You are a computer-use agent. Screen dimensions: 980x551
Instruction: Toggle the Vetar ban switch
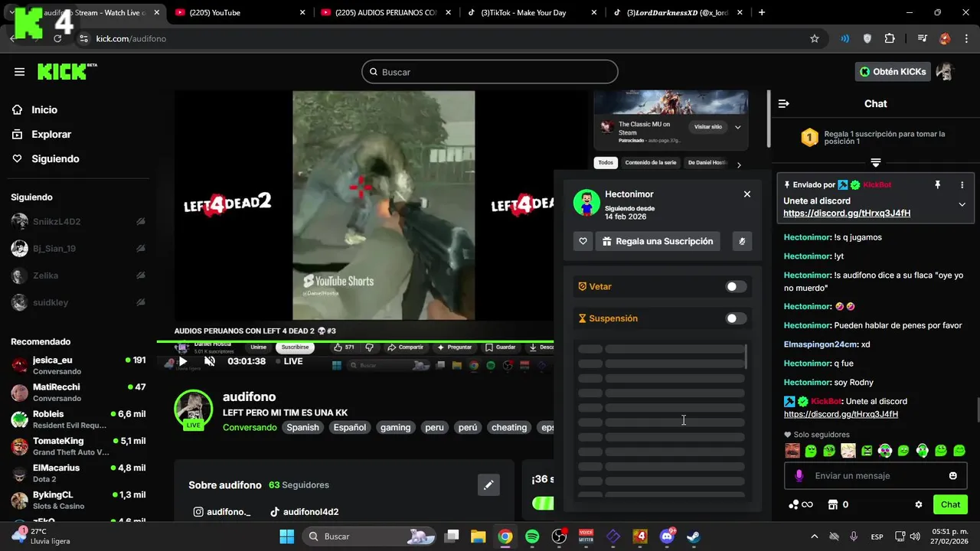click(x=736, y=286)
